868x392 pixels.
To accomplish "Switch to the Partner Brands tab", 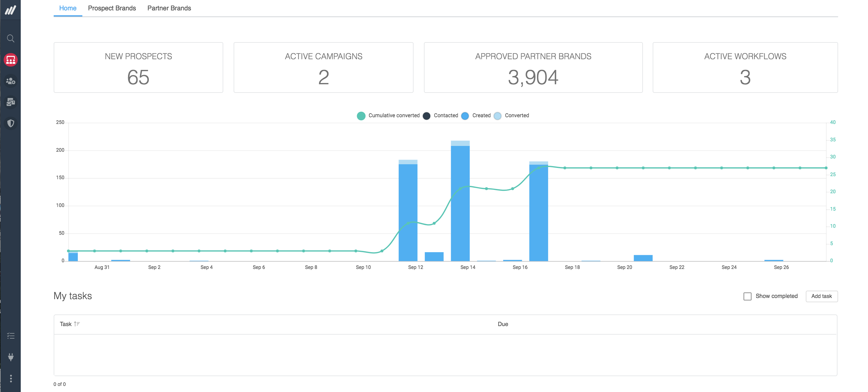I will pyautogui.click(x=169, y=8).
